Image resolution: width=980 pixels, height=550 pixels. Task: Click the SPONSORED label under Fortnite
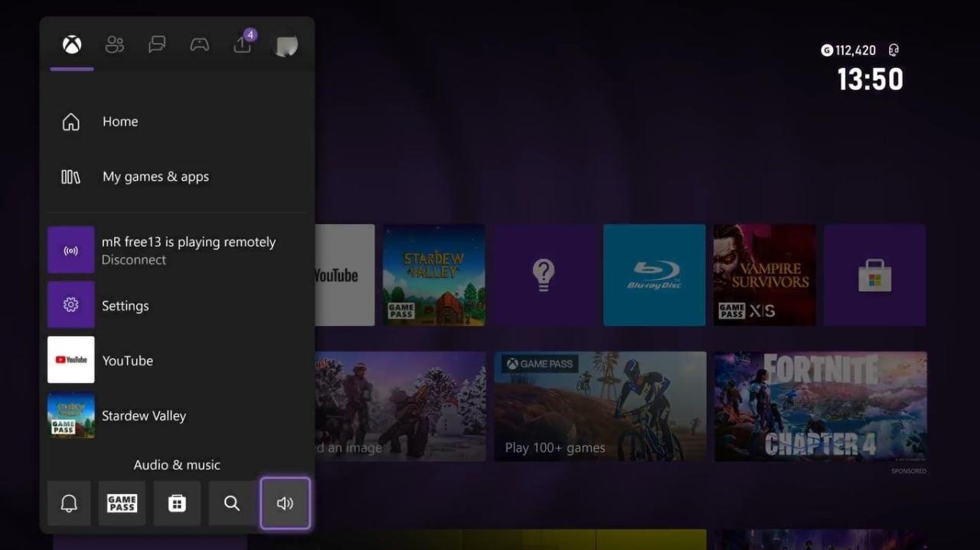click(x=909, y=471)
